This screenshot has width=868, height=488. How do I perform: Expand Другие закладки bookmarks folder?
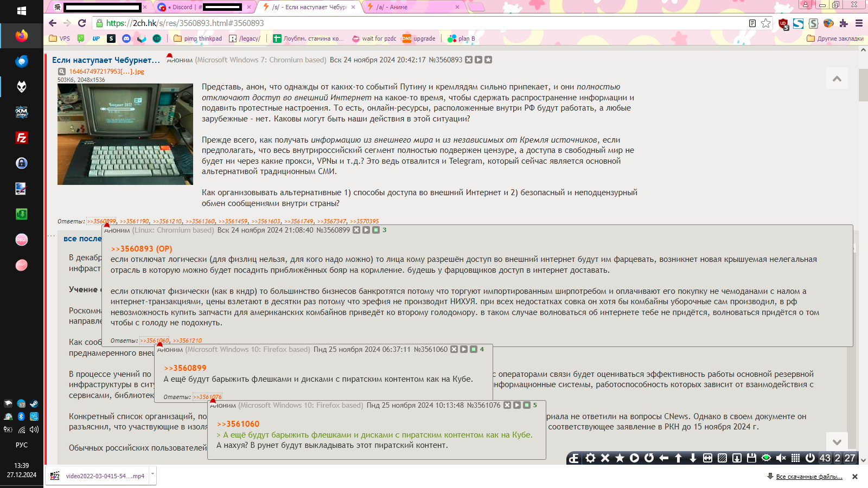coord(835,38)
